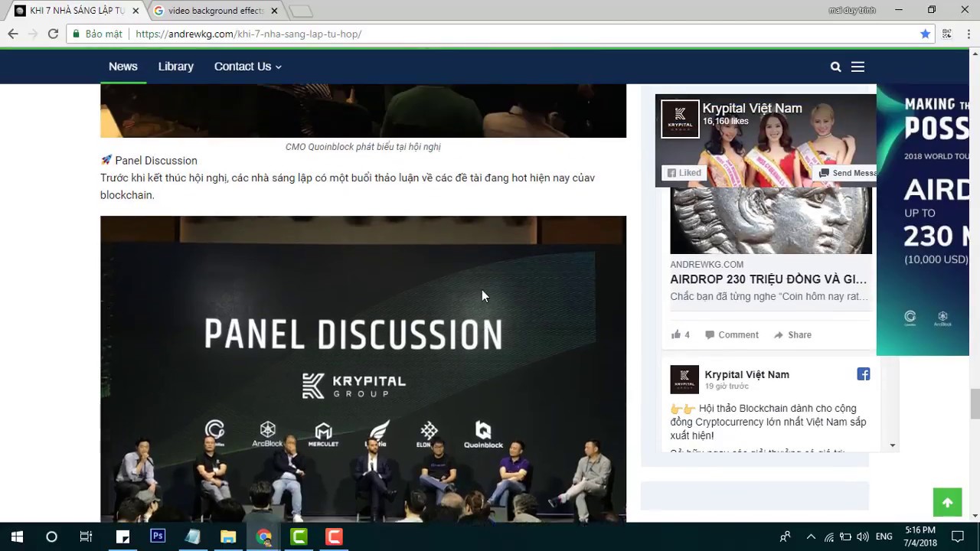Click the Liked button on Krypital page
This screenshot has height=551, width=980.
[684, 173]
